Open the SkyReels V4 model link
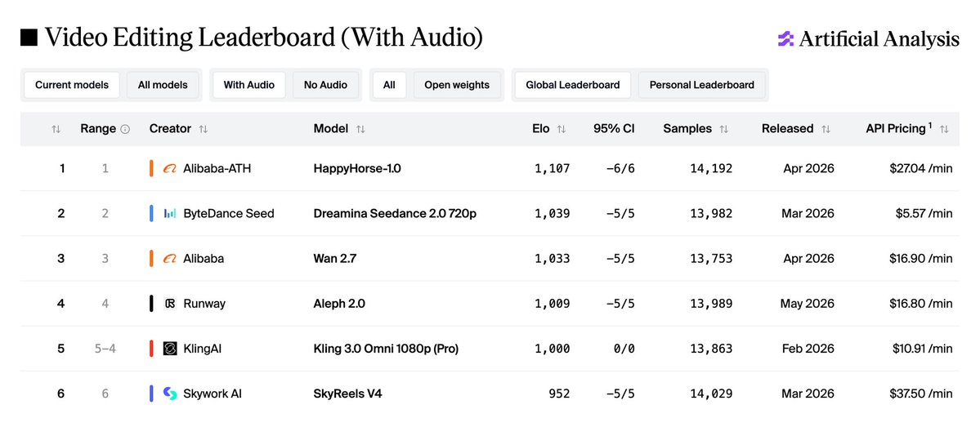980x436 pixels. 347,394
